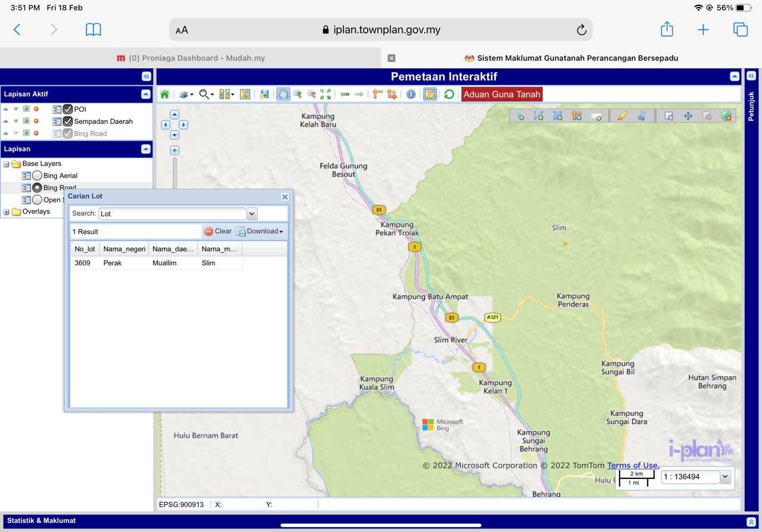Uncheck the POI layer checkbox
The width and height of the screenshot is (762, 532).
coord(68,109)
